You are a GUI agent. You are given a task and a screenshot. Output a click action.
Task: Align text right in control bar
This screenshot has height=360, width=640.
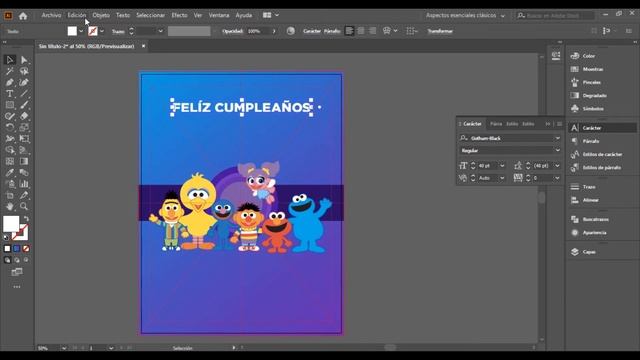point(372,31)
